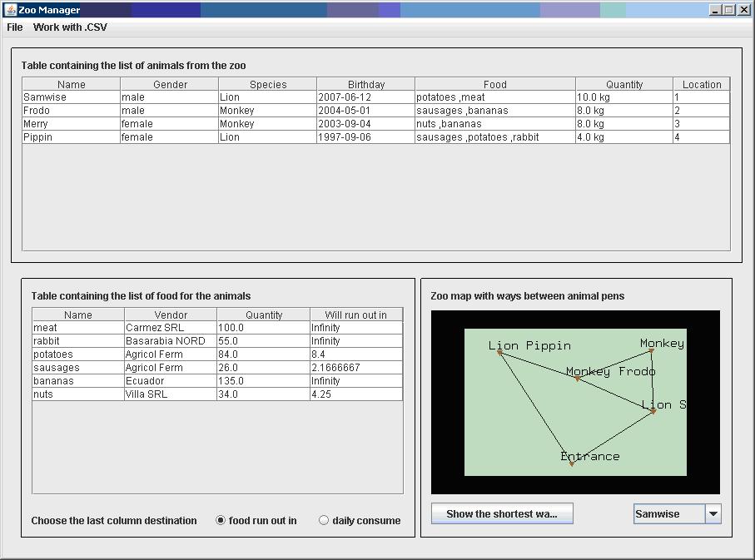Screen dimensions: 755x560
Task: Click the Will run out in column header
Action: (x=356, y=314)
